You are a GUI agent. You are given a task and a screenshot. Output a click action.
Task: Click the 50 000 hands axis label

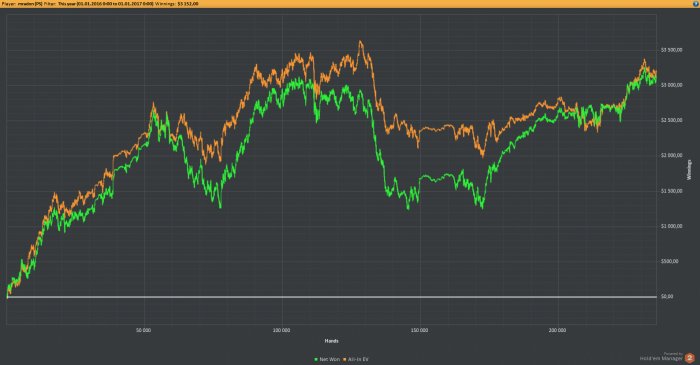143,330
